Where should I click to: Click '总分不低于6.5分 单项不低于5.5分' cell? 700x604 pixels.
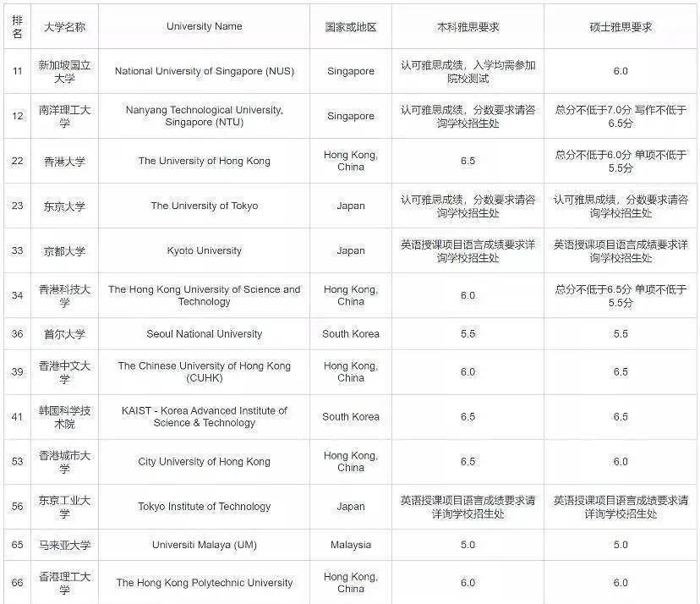point(620,295)
